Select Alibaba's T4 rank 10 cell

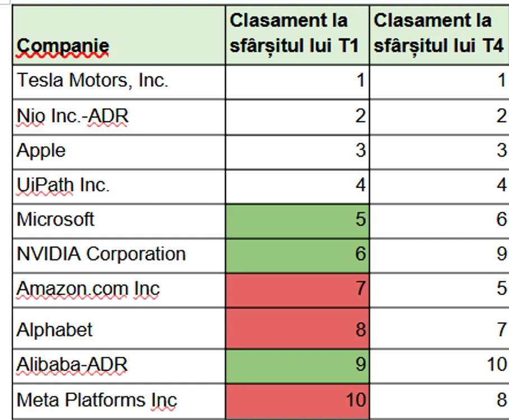(x=439, y=366)
